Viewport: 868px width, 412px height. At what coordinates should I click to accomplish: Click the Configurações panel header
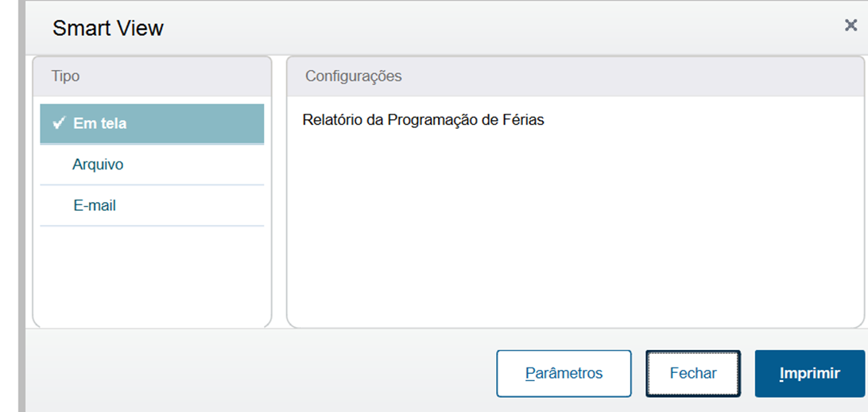point(575,76)
